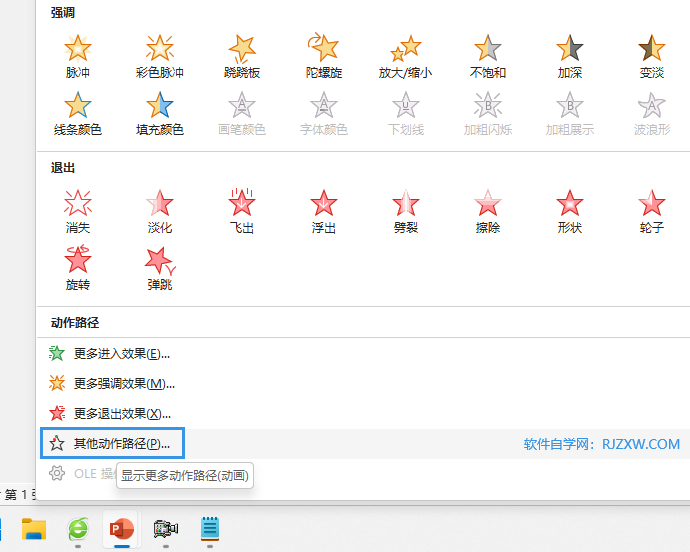Open 更多退出效果 menu entry
The width and height of the screenshot is (690, 552).
[x=122, y=413]
